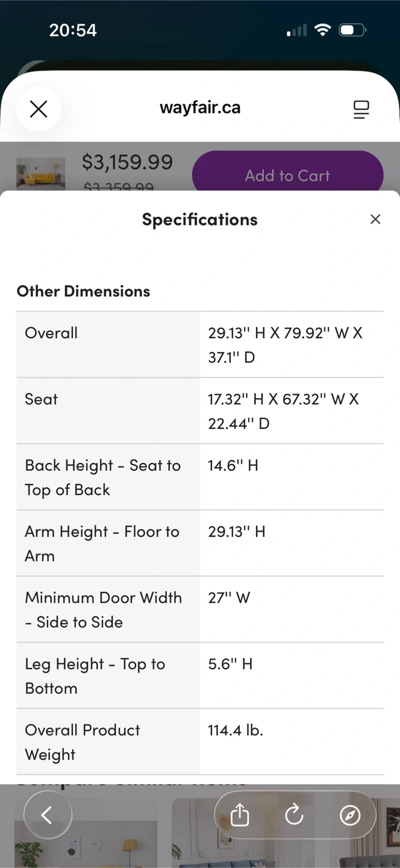
Task: Tap the 20:54 clock in status bar
Action: [72, 30]
